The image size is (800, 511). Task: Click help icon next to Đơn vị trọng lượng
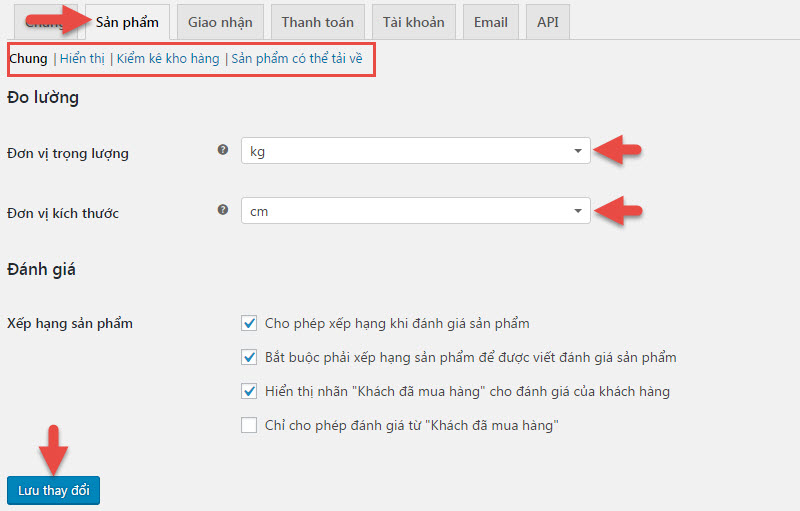tap(223, 151)
